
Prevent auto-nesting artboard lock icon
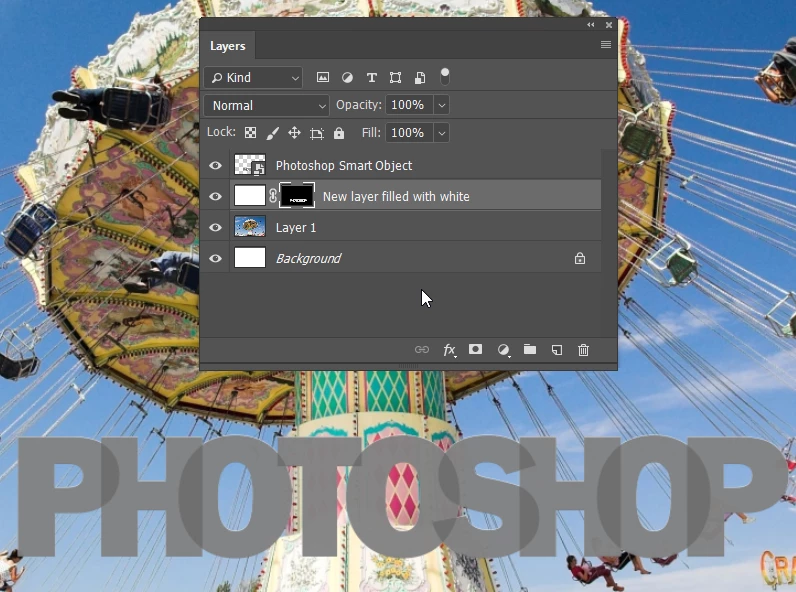click(317, 133)
